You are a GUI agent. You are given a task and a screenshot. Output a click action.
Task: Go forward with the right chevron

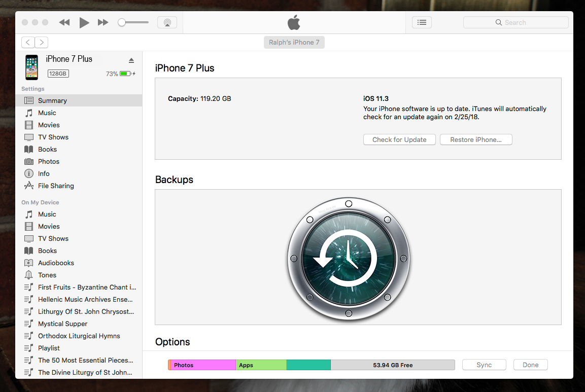42,42
